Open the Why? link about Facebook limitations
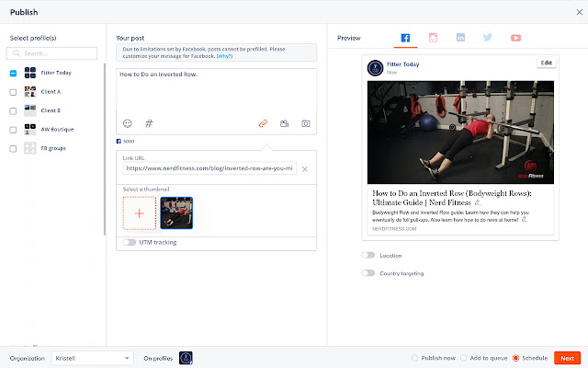Image resolution: width=588 pixels, height=368 pixels. click(x=224, y=56)
